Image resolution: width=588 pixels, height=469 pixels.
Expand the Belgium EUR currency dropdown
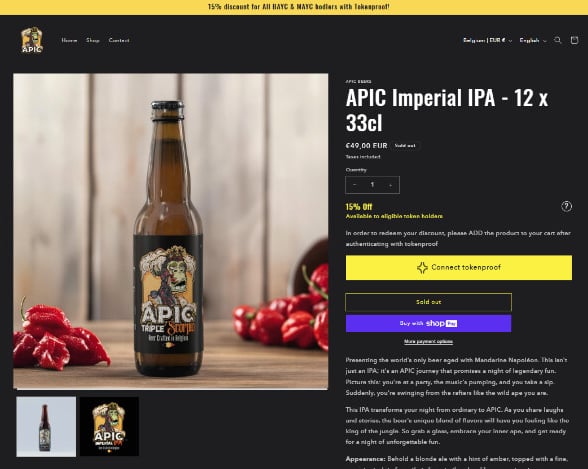point(487,40)
